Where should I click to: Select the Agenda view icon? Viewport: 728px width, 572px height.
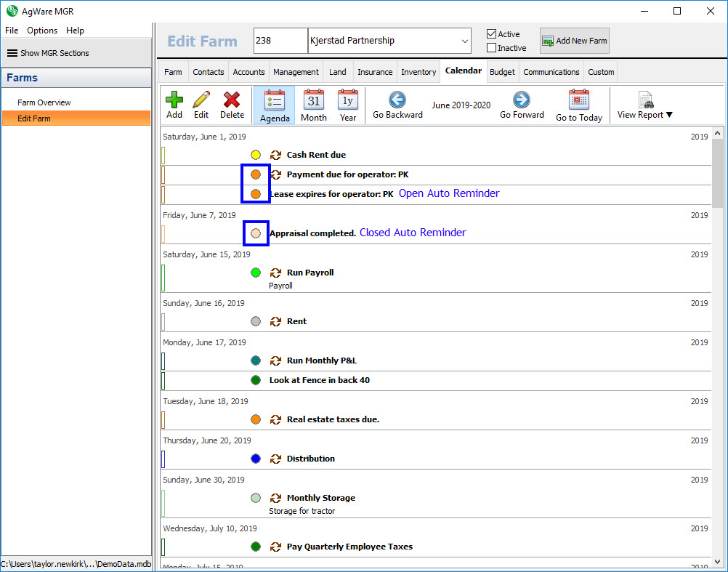275,100
